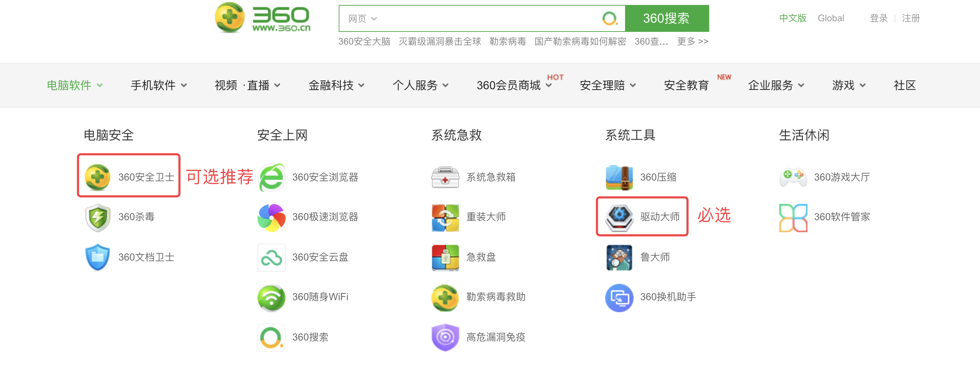Expand the 金融科技 menu chevron
Screen dimensions: 980x366
(361, 85)
